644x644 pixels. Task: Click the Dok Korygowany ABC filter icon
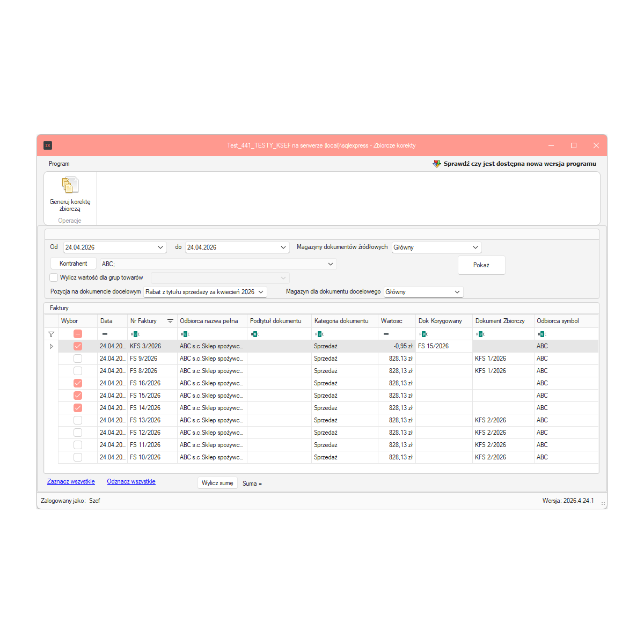click(x=423, y=334)
